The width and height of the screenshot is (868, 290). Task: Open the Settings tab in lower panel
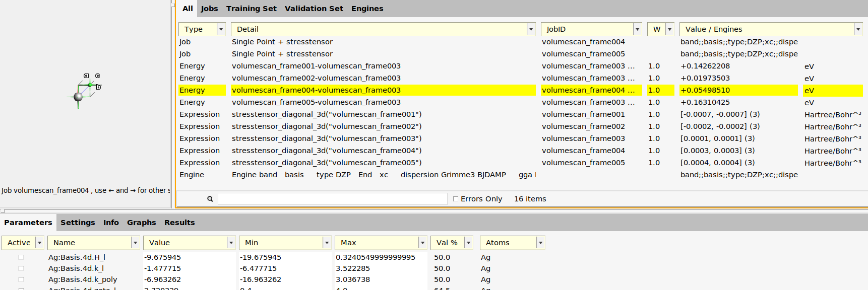tap(78, 223)
